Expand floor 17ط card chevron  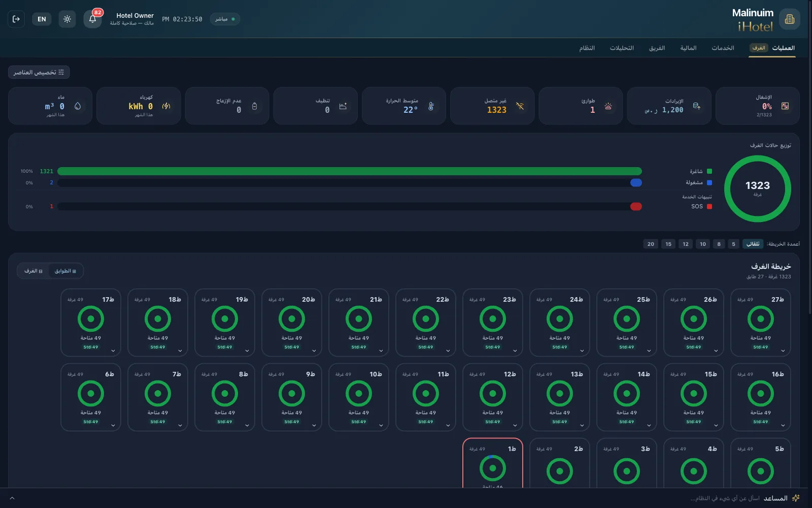[x=113, y=351]
